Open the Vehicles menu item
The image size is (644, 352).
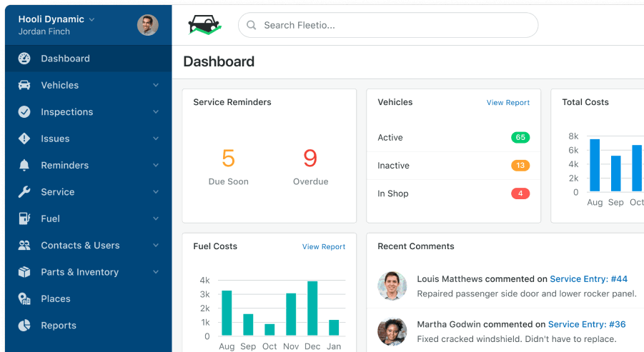[x=89, y=85]
